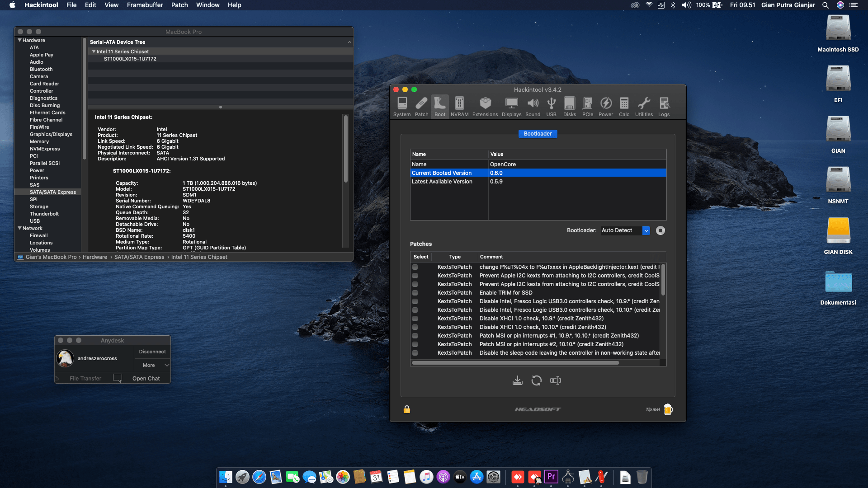Click the download icon below patches

click(x=518, y=380)
